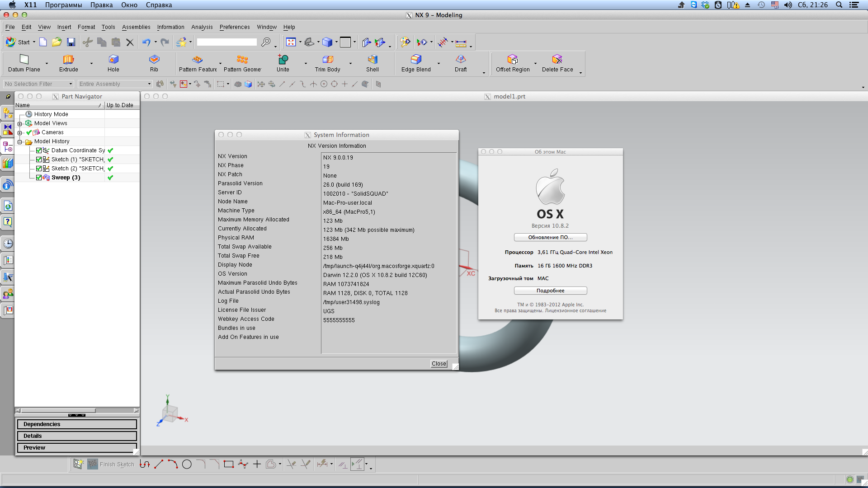Open the Analysis menu

point(202,27)
